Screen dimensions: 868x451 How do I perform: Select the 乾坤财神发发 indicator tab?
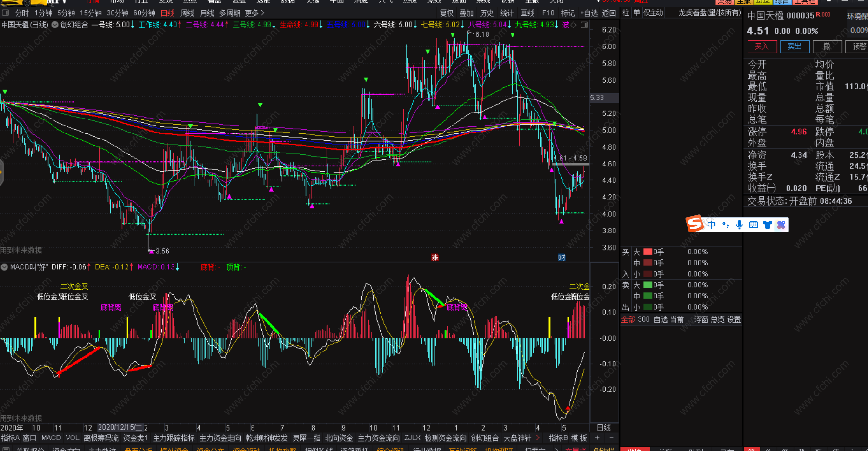click(x=267, y=438)
